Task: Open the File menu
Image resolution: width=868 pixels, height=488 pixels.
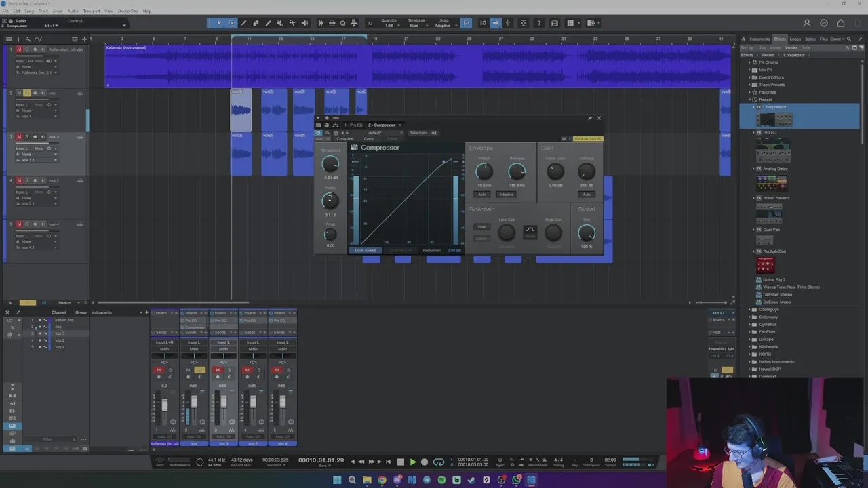Action: (5, 11)
